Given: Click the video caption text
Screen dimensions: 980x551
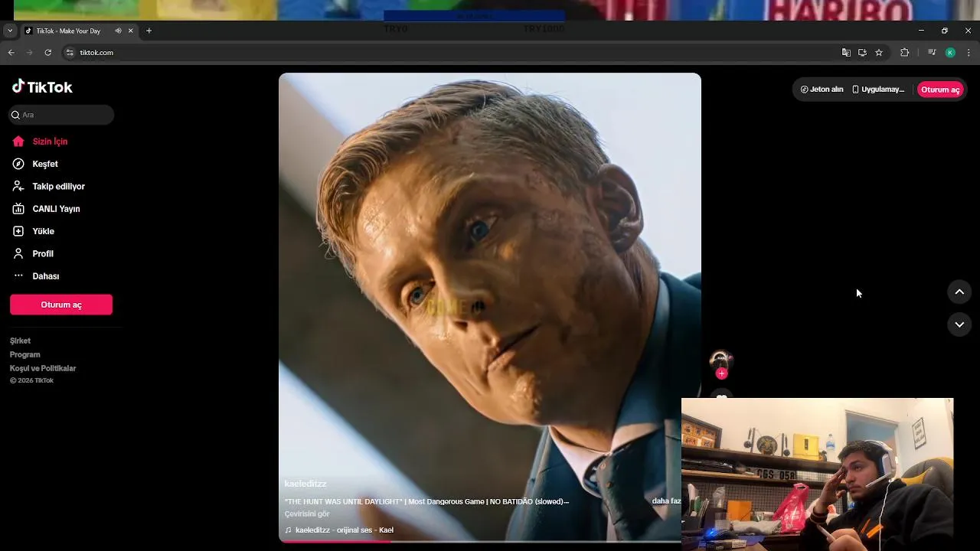Looking at the screenshot, I should tap(426, 501).
